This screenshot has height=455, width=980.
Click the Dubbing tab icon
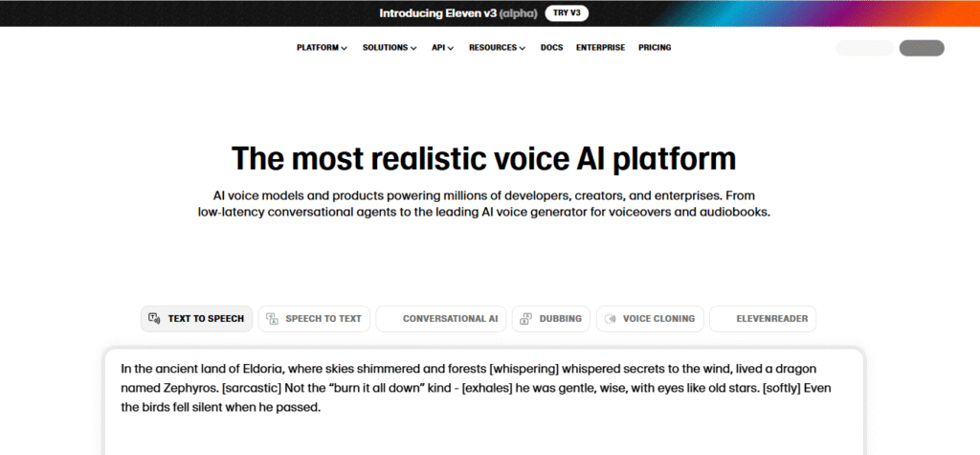(x=526, y=319)
